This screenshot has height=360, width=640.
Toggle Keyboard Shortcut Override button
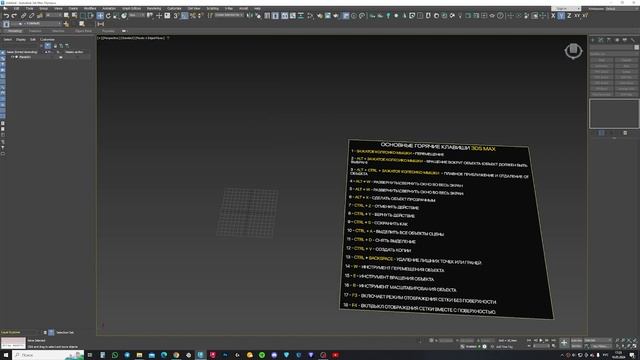(x=167, y=16)
